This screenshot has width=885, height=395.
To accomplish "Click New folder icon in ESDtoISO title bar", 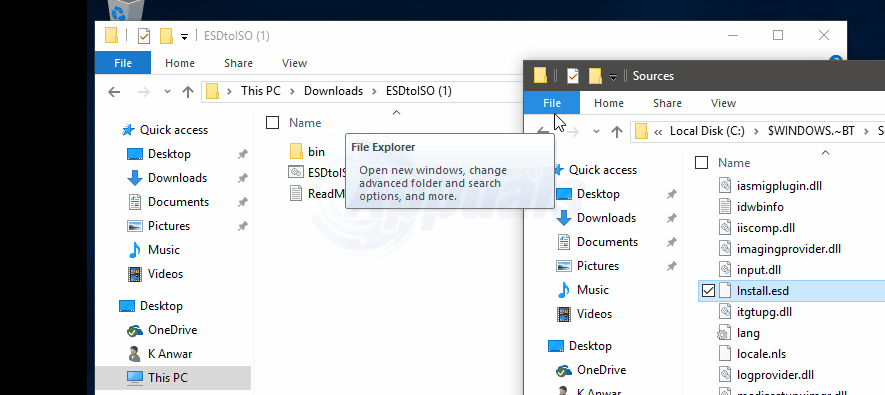I will [x=166, y=36].
